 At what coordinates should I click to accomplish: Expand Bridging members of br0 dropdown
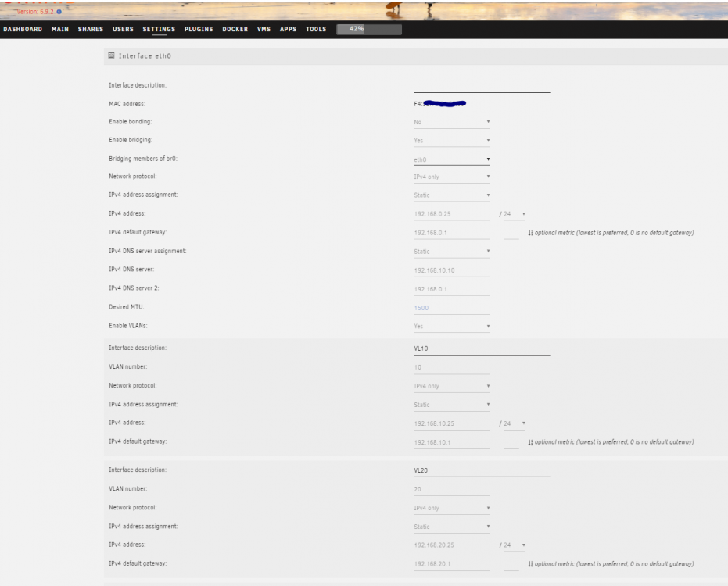[x=452, y=159]
